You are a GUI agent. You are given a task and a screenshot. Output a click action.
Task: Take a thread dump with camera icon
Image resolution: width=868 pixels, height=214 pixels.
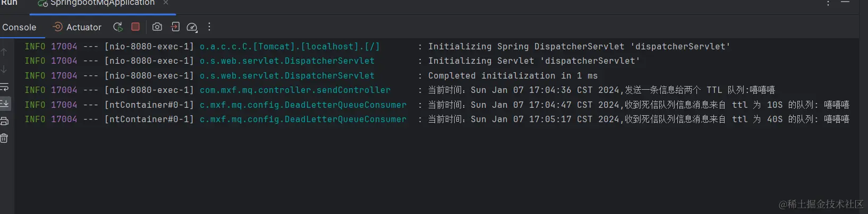click(157, 27)
